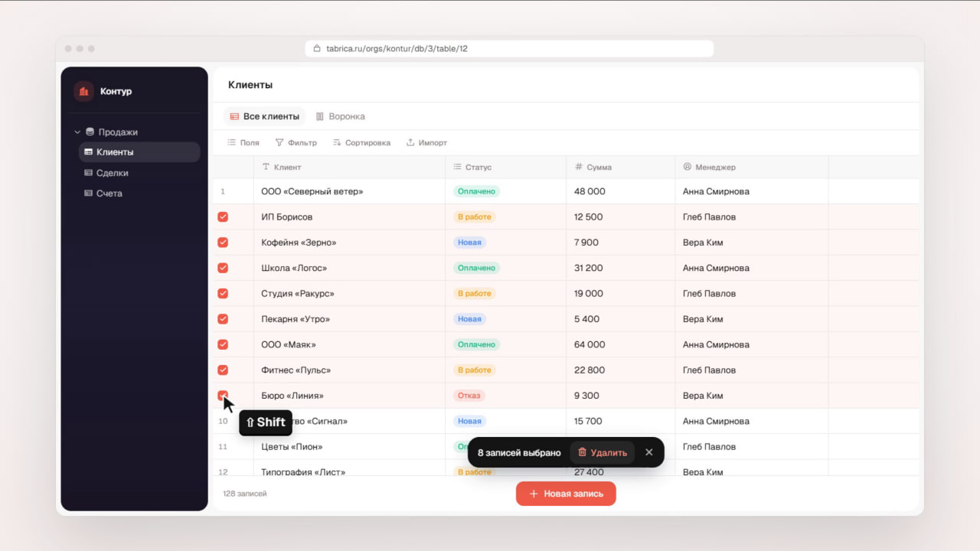
Task: Click the database icon next to Продажи
Action: point(90,132)
